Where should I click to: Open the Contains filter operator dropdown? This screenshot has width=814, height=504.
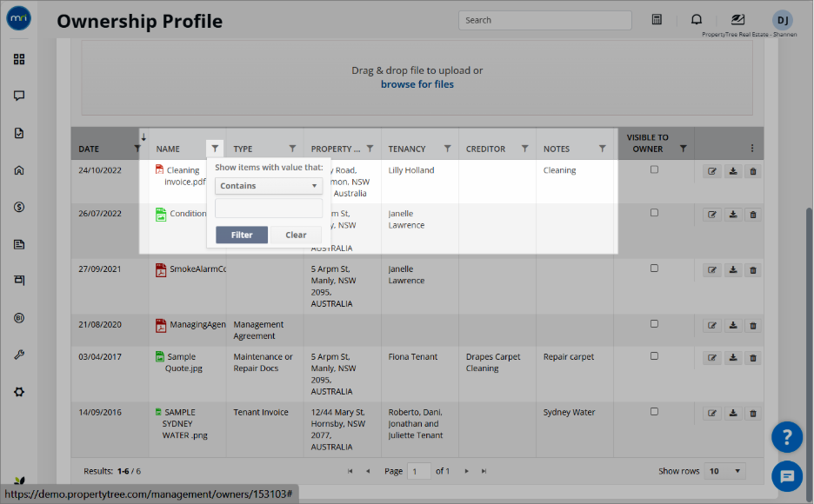tap(269, 186)
